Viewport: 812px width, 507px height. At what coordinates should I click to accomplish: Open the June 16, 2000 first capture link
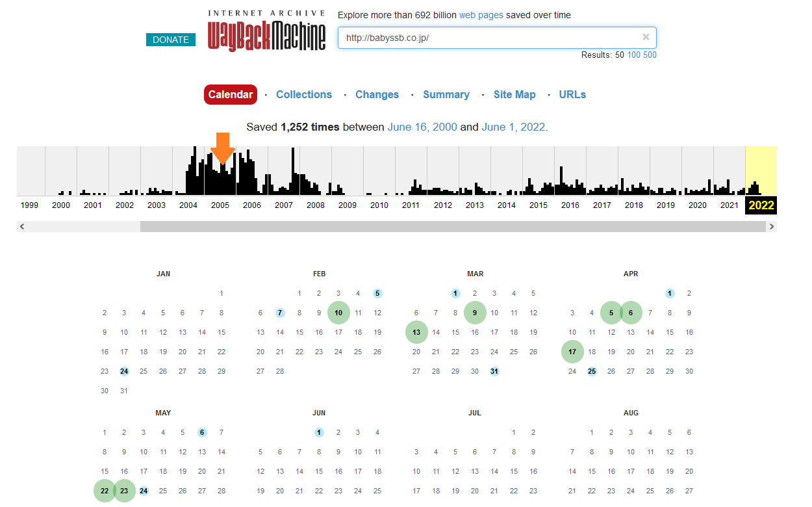[x=422, y=127]
